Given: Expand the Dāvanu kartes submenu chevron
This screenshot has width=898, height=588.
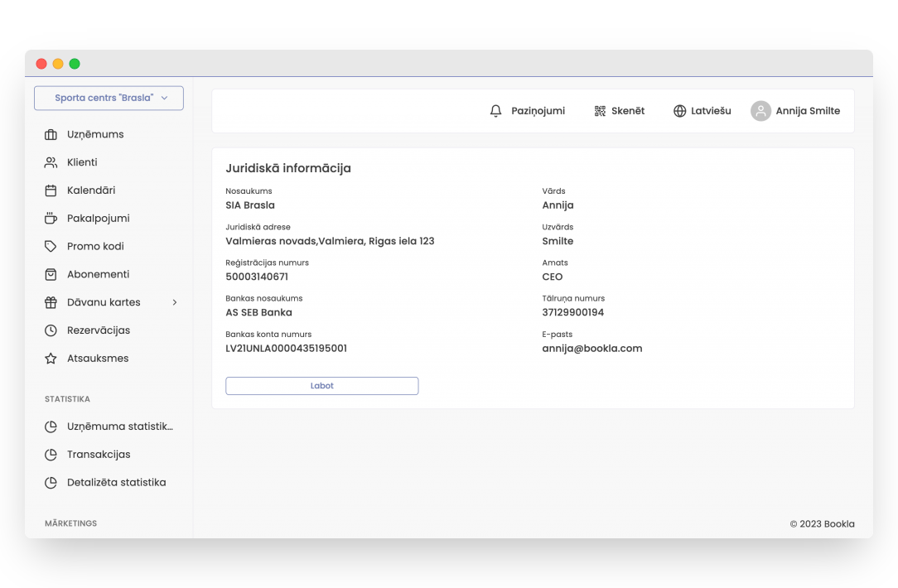Looking at the screenshot, I should [175, 302].
